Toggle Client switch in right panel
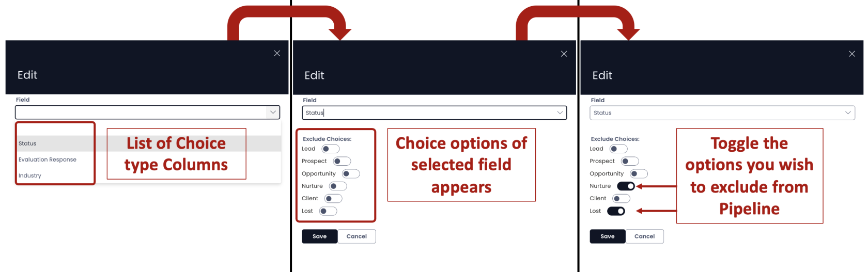Screen dimensions: 868x272 (x=621, y=198)
